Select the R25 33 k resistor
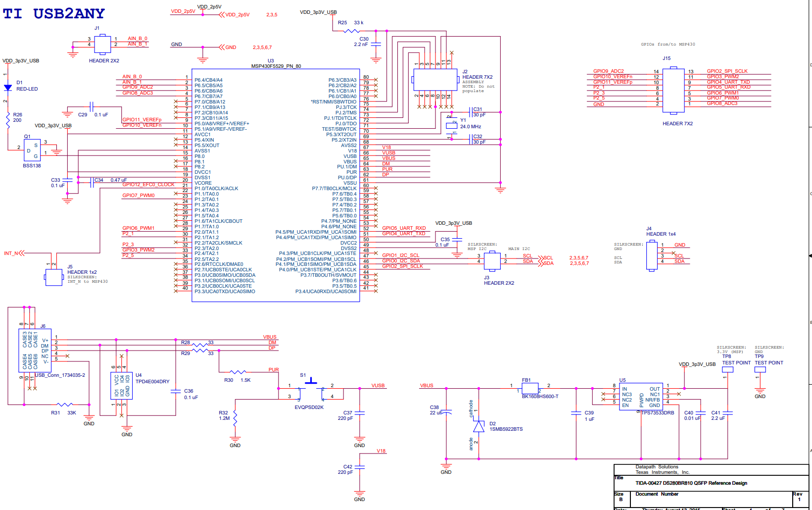Image resolution: width=812 pixels, height=510 pixels. 351,31
